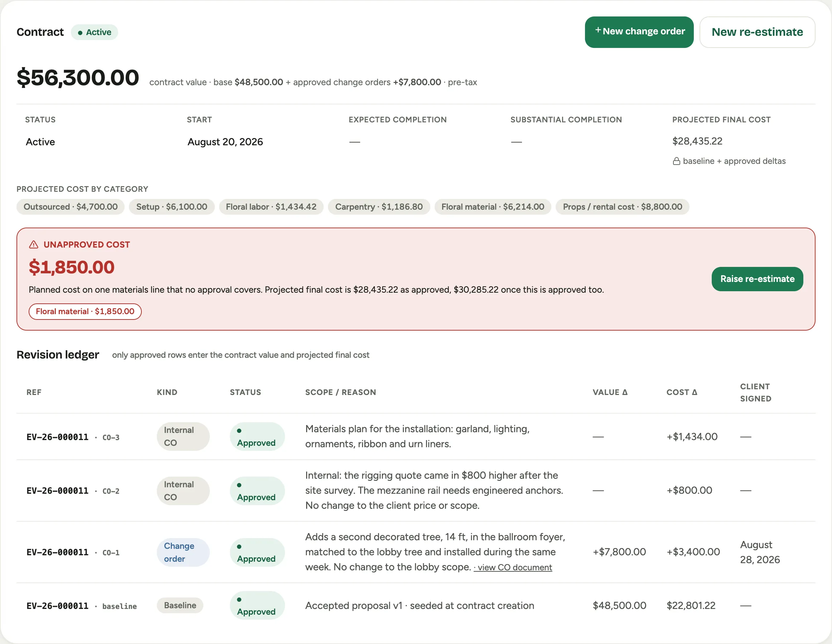Select the EV-26-000011 CO-3 reference
This screenshot has width=832, height=644.
click(73, 437)
